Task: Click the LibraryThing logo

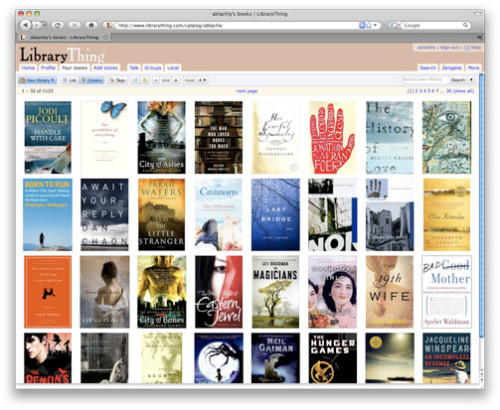Action: point(62,55)
